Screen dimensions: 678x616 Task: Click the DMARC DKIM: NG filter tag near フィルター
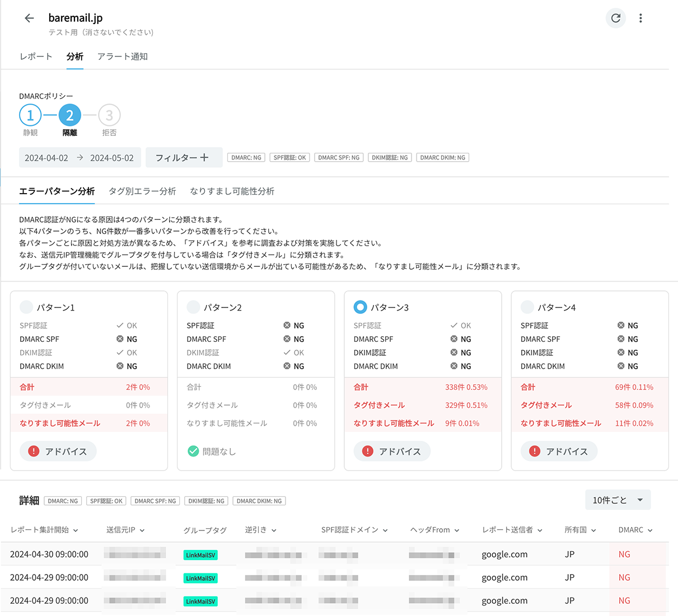click(x=443, y=158)
